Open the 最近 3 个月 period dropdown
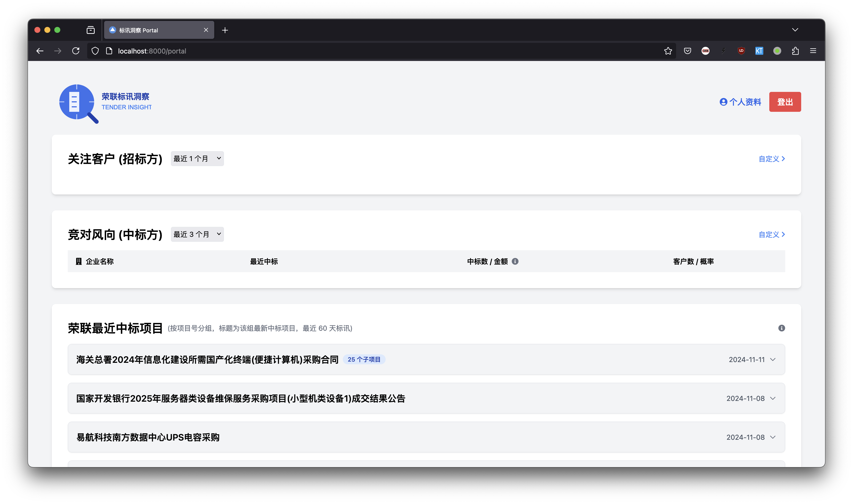The width and height of the screenshot is (853, 504). [197, 234]
